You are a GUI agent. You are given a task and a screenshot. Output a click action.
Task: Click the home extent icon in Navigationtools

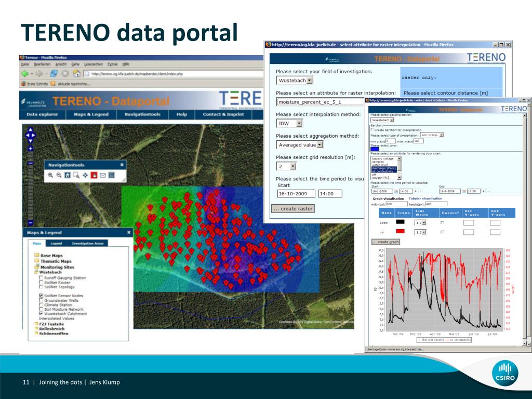(x=68, y=175)
